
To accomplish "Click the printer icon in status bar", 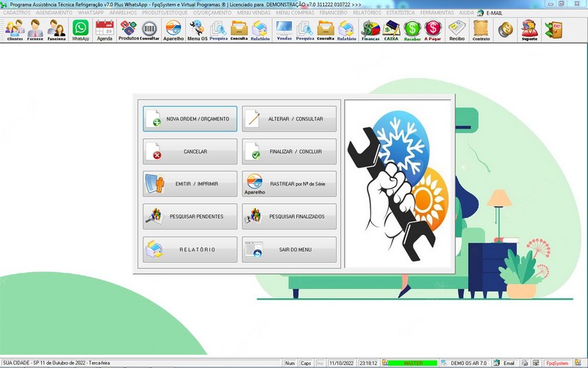I will [525, 363].
